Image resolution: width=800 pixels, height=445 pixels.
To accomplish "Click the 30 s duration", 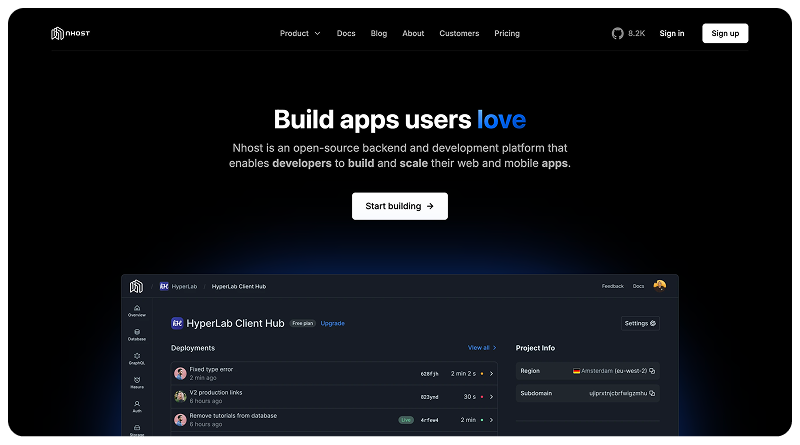I will pyautogui.click(x=469, y=397).
